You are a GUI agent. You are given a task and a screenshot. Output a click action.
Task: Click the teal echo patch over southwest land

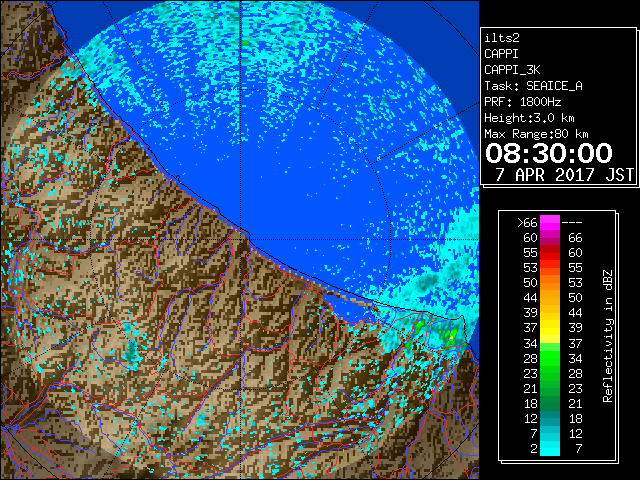pos(131,351)
